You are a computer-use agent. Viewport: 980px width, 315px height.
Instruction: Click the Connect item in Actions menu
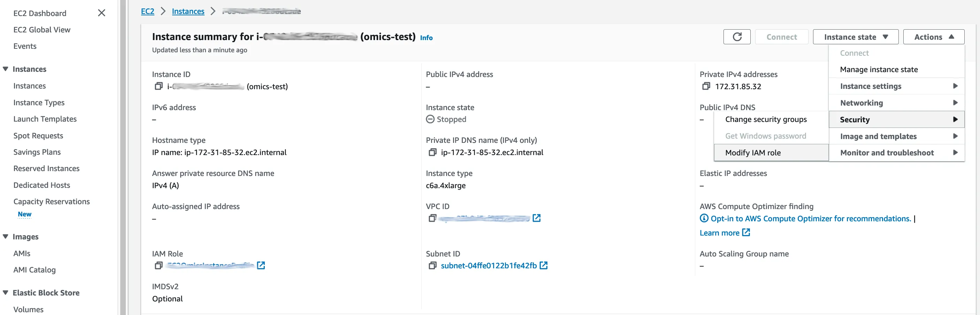(x=897, y=53)
